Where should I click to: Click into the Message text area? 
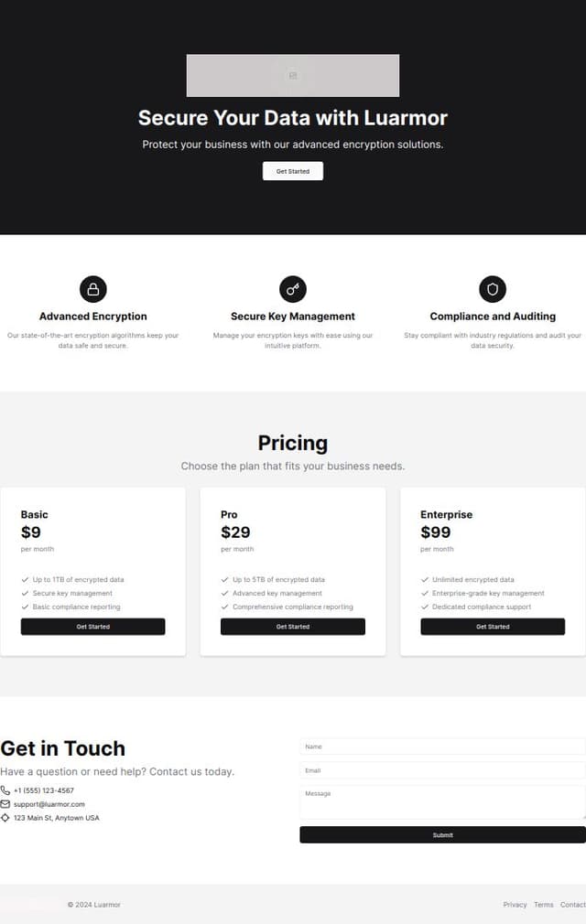click(443, 802)
